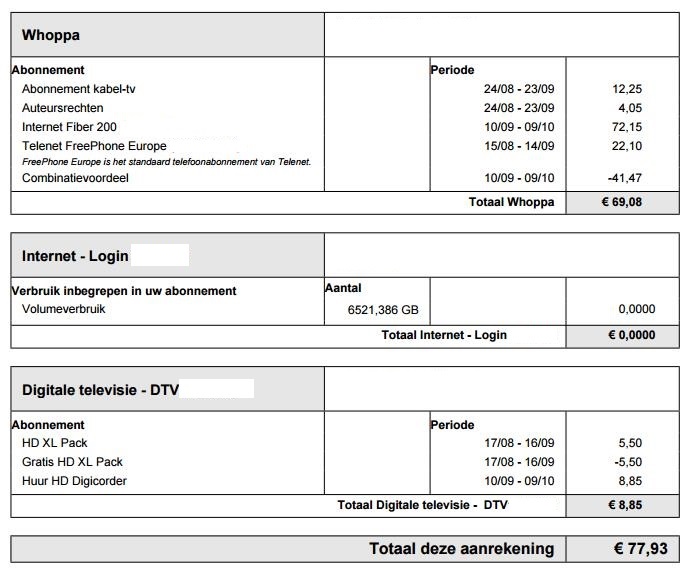Click the Combinatievoordeel amount -41,47
The width and height of the screenshot is (690, 573).
coord(625,178)
